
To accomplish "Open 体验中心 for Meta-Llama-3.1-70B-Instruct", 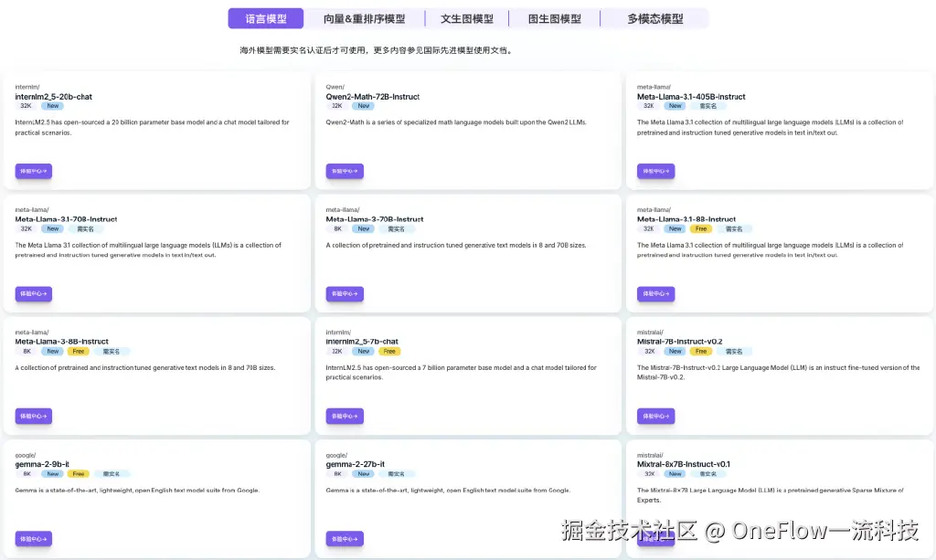I will [34, 293].
